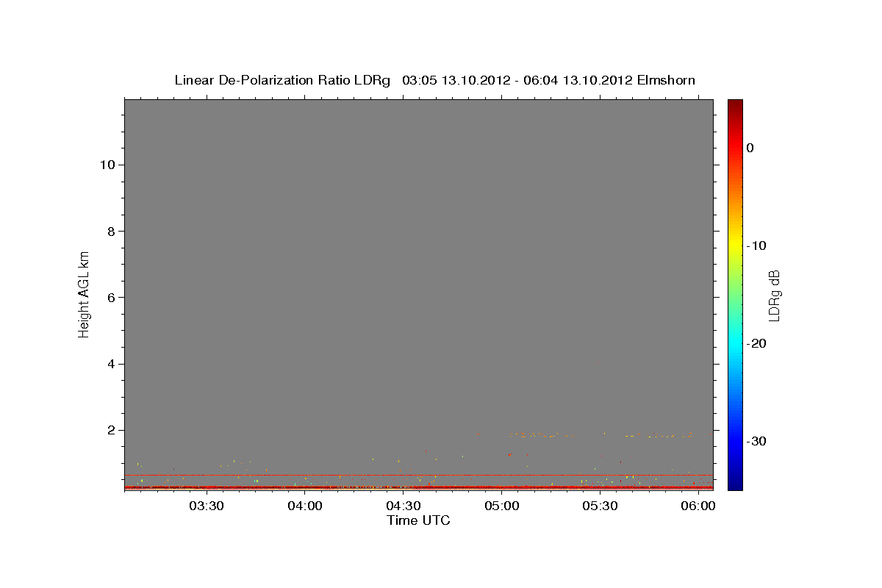Click the Height AGL km axis label

[84, 293]
